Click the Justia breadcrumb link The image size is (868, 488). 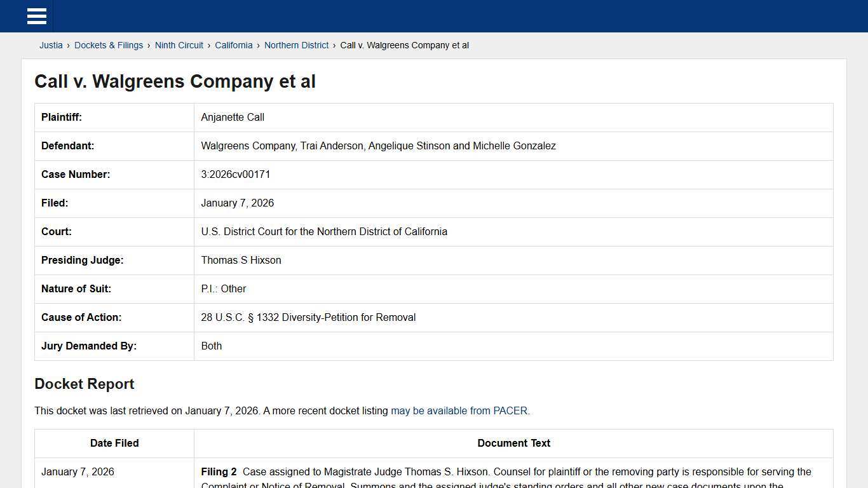(51, 45)
